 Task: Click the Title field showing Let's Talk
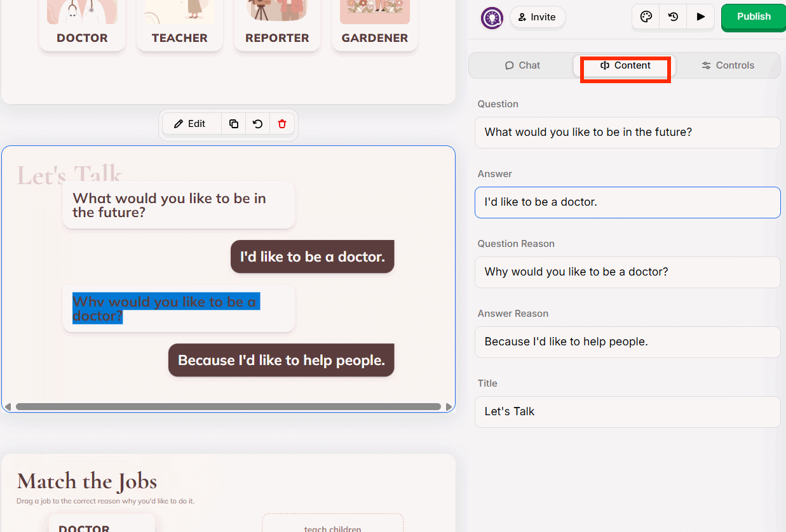click(627, 411)
